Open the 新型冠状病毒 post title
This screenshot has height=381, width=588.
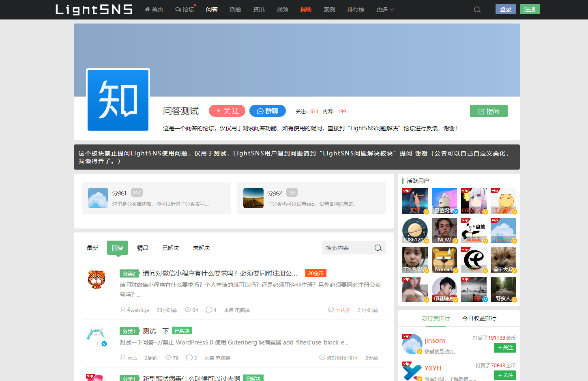click(191, 378)
